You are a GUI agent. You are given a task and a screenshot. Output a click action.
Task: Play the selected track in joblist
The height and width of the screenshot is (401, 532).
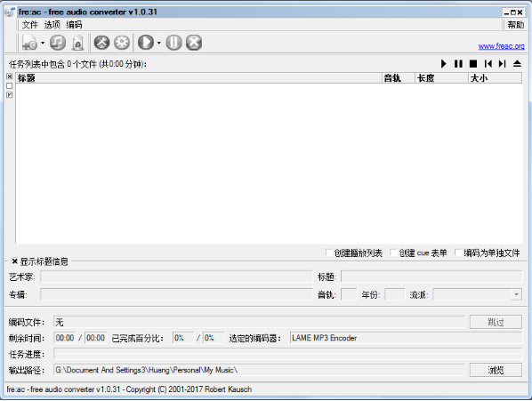click(443, 64)
